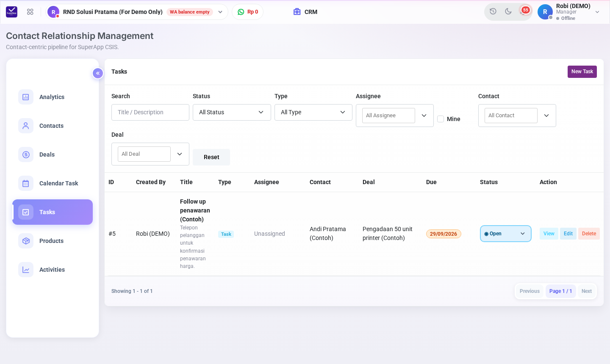This screenshot has height=364, width=610.
Task: Click the Previous page button
Action: (x=530, y=291)
